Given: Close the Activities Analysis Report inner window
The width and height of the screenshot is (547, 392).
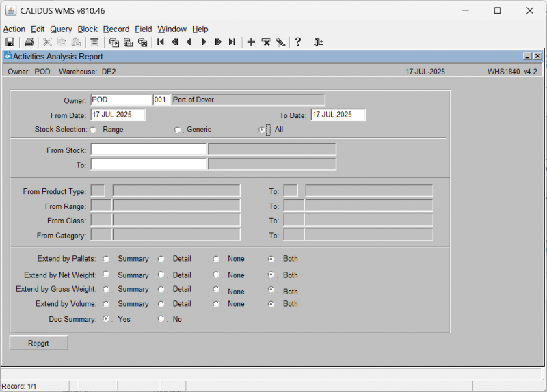Looking at the screenshot, I should point(537,56).
